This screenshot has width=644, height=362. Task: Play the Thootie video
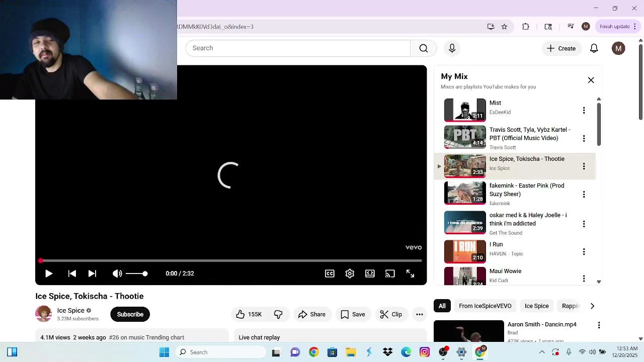(49, 274)
